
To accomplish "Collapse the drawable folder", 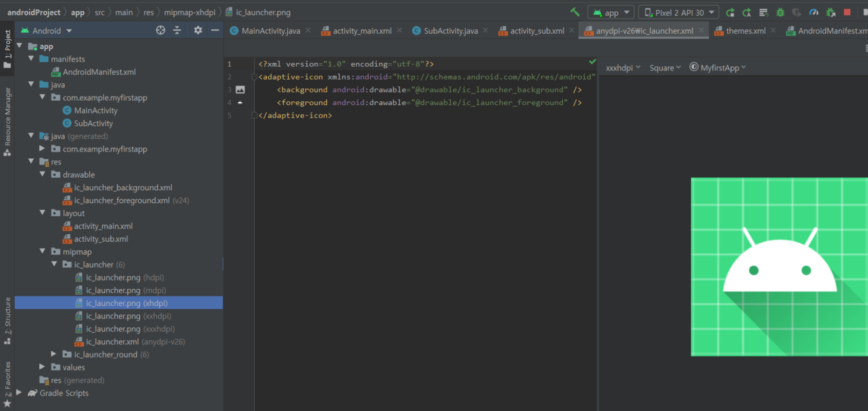I will pos(43,174).
